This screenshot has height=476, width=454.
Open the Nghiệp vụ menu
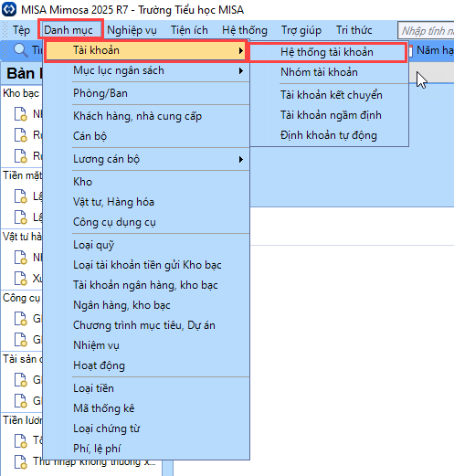click(x=132, y=30)
